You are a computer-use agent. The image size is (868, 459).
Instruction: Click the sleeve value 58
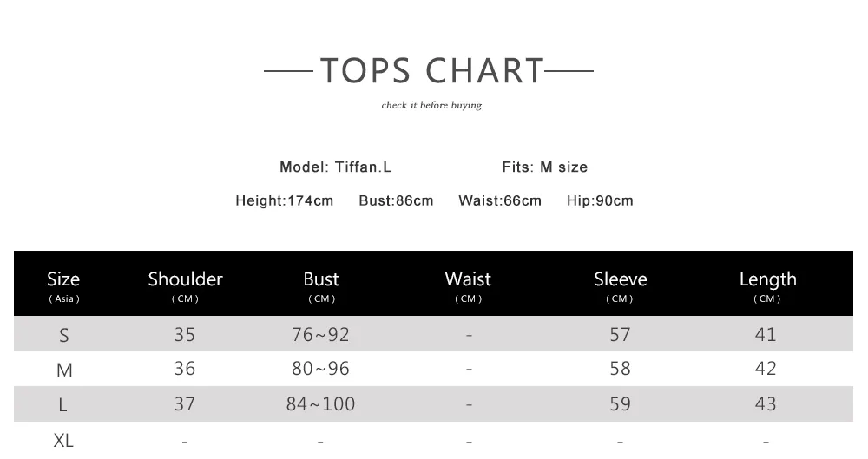(620, 368)
